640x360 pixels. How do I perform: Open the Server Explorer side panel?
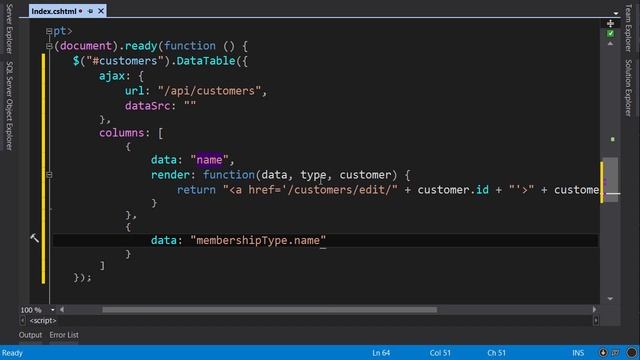tap(9, 29)
